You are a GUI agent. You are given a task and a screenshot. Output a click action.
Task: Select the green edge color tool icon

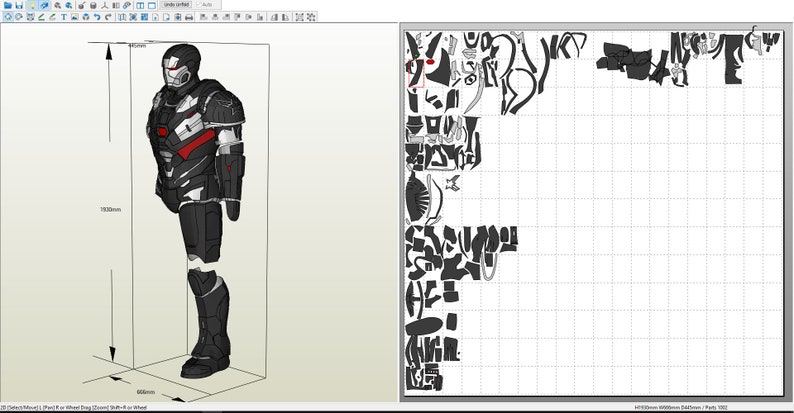42,17
